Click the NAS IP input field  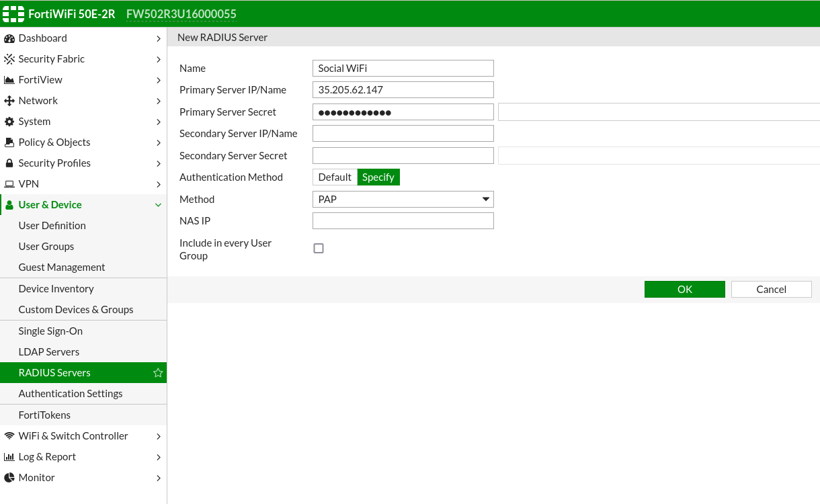(x=403, y=221)
